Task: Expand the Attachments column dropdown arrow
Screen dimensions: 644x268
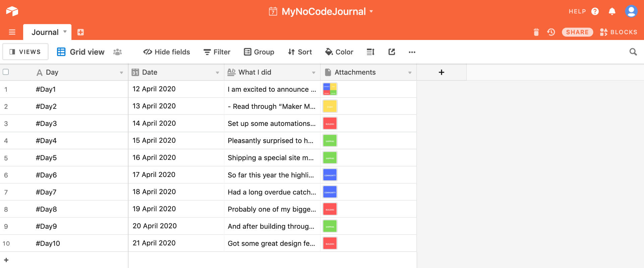Action: 410,73
